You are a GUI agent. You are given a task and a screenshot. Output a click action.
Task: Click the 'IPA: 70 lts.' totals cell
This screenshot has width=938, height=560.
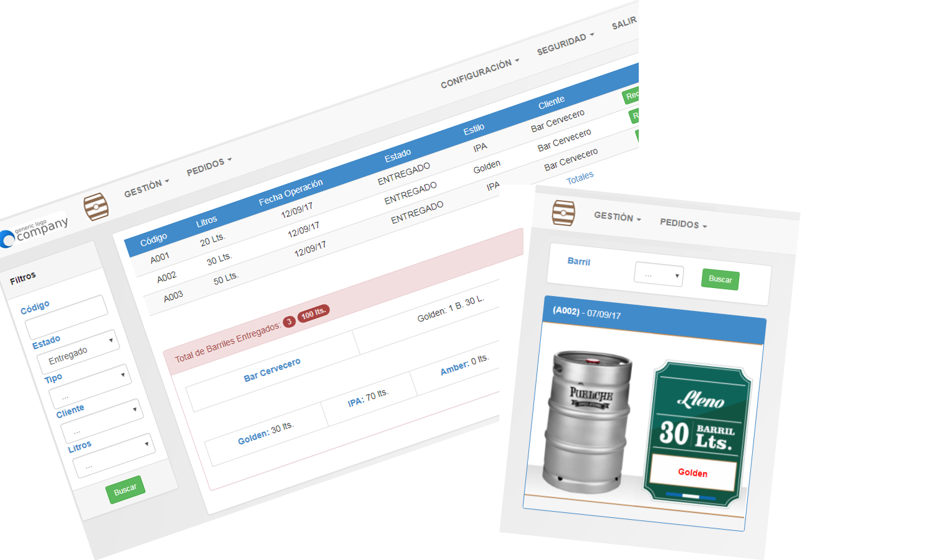click(x=368, y=398)
